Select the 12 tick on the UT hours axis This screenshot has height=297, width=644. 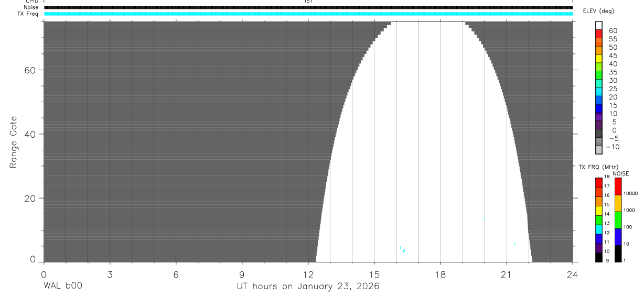pos(308,274)
